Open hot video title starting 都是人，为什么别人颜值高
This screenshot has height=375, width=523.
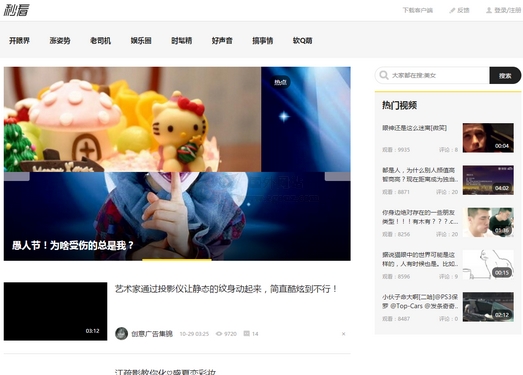point(420,175)
